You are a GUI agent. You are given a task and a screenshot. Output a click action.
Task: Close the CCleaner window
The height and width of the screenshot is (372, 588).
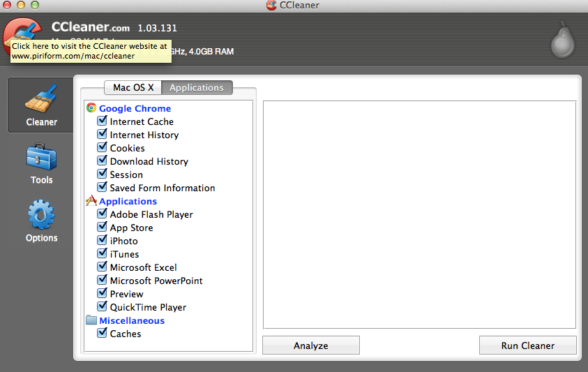coord(7,5)
